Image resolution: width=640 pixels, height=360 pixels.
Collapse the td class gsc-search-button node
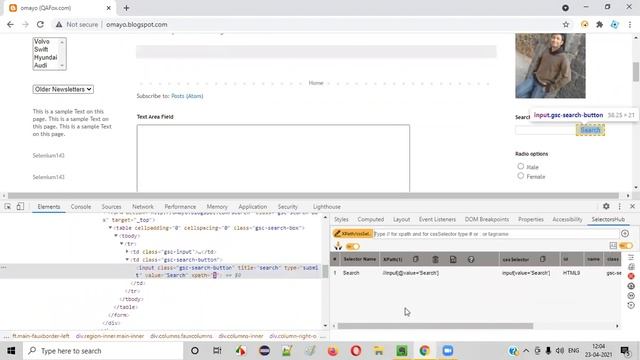coord(127,260)
